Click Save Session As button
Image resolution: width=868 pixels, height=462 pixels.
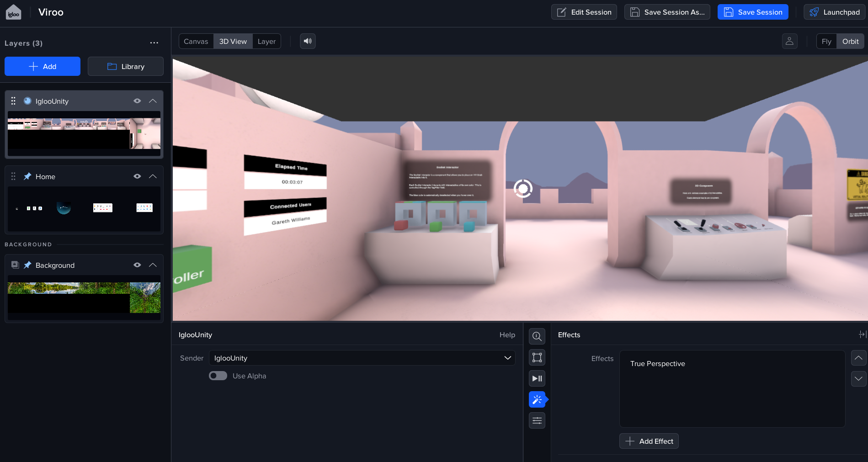tap(667, 12)
